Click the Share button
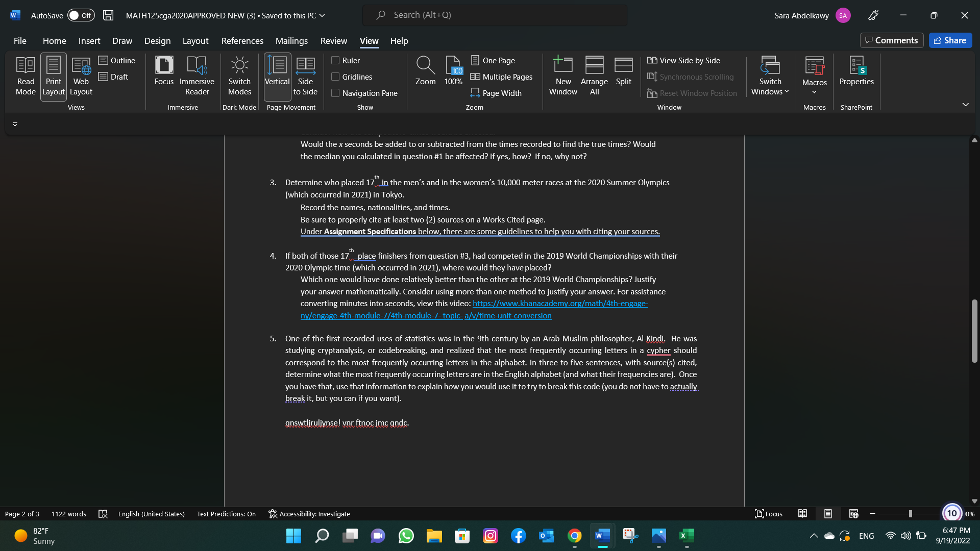 (x=950, y=40)
